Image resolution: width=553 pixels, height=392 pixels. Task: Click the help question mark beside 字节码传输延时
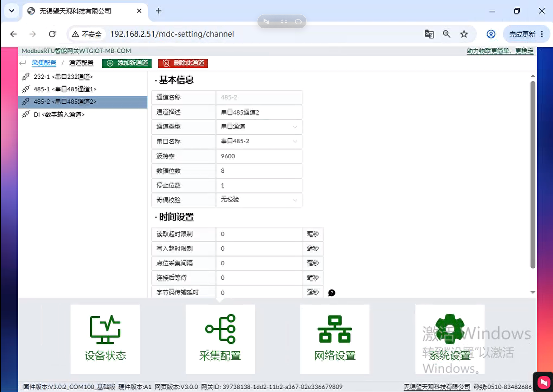(332, 293)
